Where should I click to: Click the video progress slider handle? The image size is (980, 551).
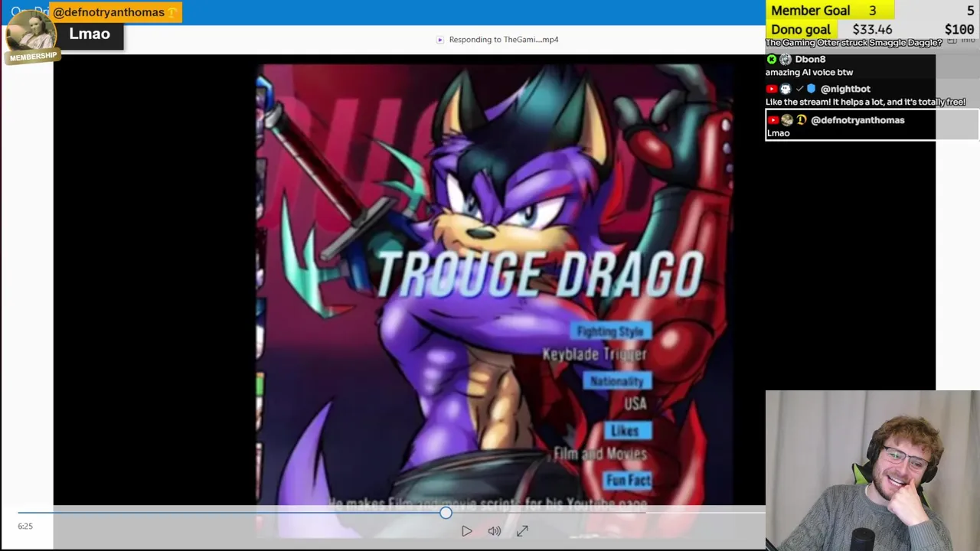[446, 513]
